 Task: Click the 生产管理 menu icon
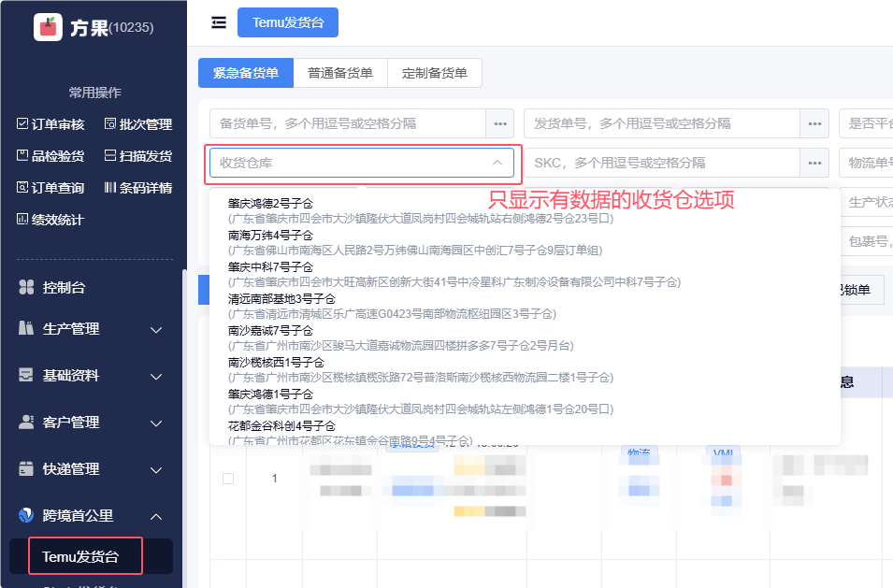coord(26,328)
